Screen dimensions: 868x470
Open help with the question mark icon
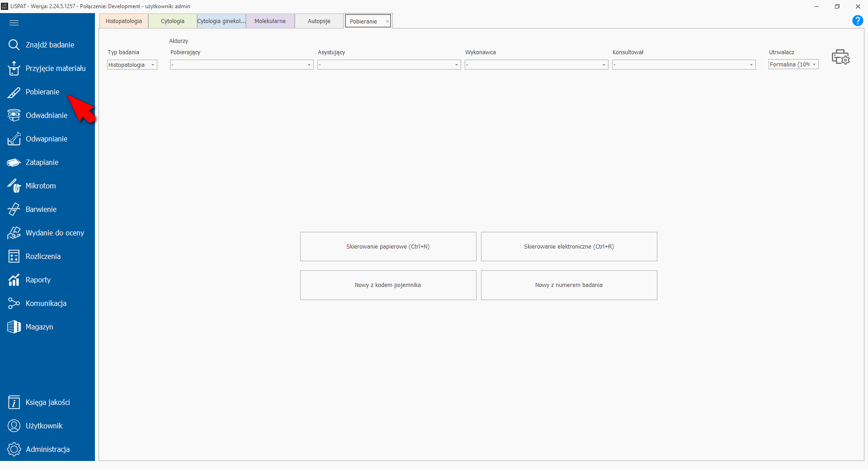(857, 21)
